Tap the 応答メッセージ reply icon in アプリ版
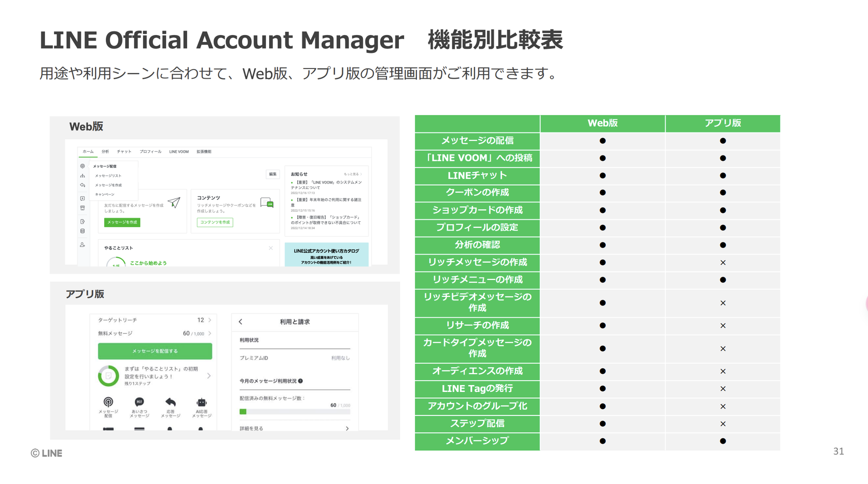868x484 pixels. 171,402
